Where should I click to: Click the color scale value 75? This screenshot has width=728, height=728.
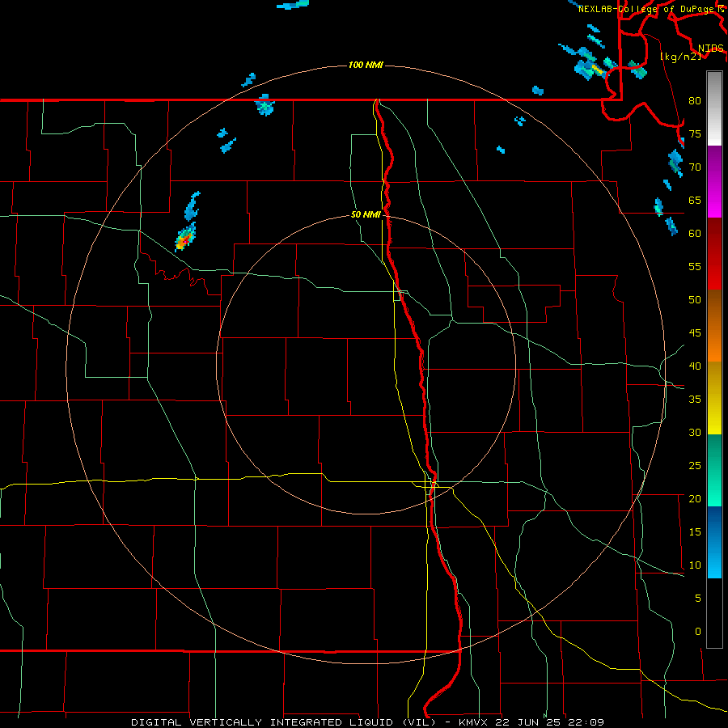pyautogui.click(x=695, y=133)
